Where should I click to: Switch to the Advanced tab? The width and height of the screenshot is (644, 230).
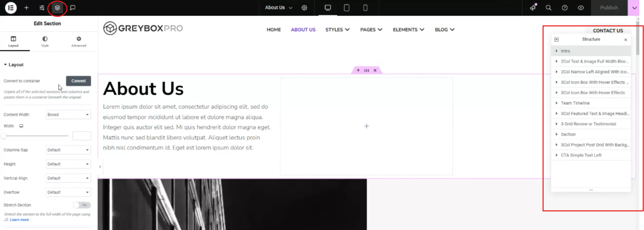point(79,42)
